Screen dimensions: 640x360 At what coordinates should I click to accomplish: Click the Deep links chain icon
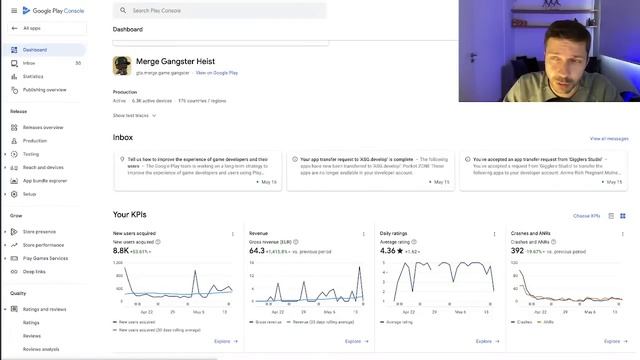coord(14,271)
